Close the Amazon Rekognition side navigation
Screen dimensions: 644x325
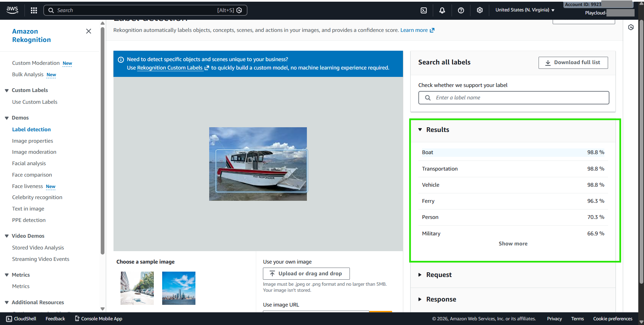pyautogui.click(x=89, y=31)
